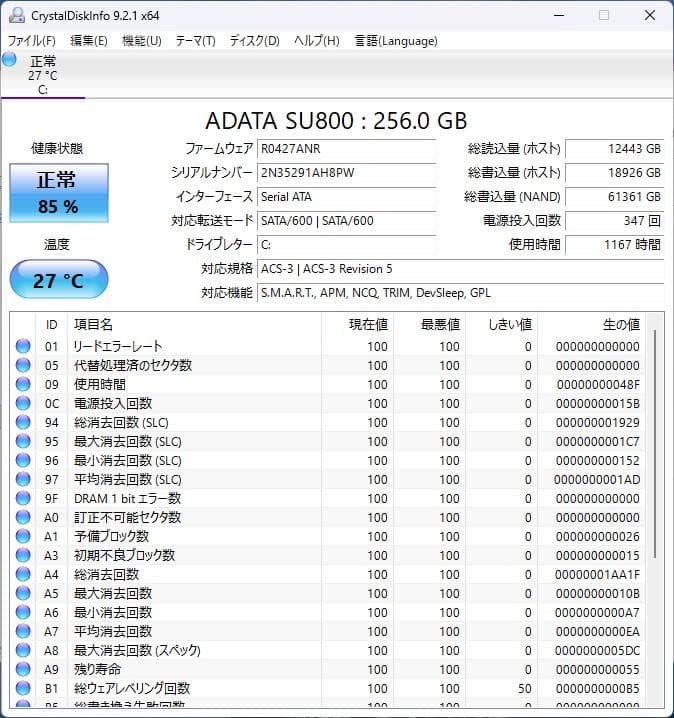The image size is (674, 718).
Task: Maximize the CrystalDiskInfo window
Action: [604, 16]
